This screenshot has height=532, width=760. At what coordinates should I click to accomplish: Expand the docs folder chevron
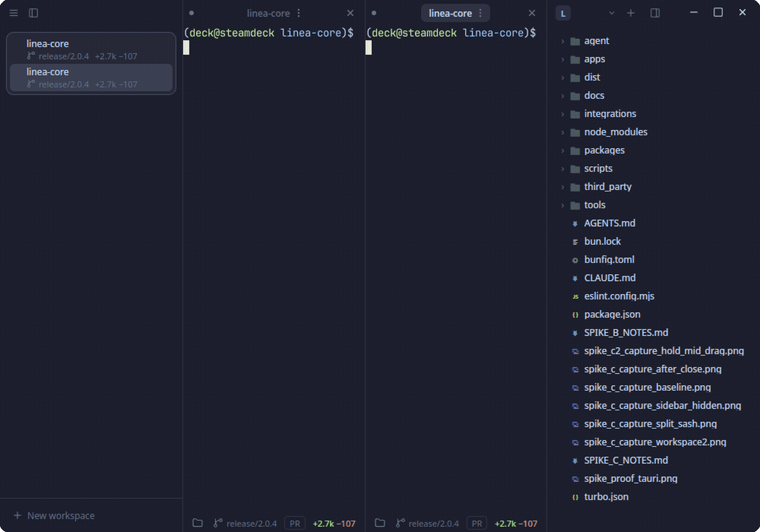pyautogui.click(x=562, y=96)
